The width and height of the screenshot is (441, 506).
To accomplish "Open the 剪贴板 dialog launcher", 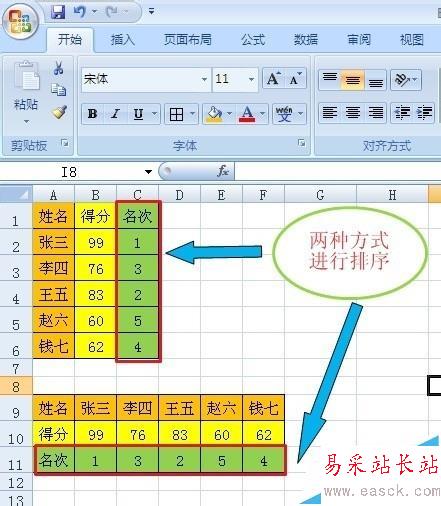I will 65,143.
